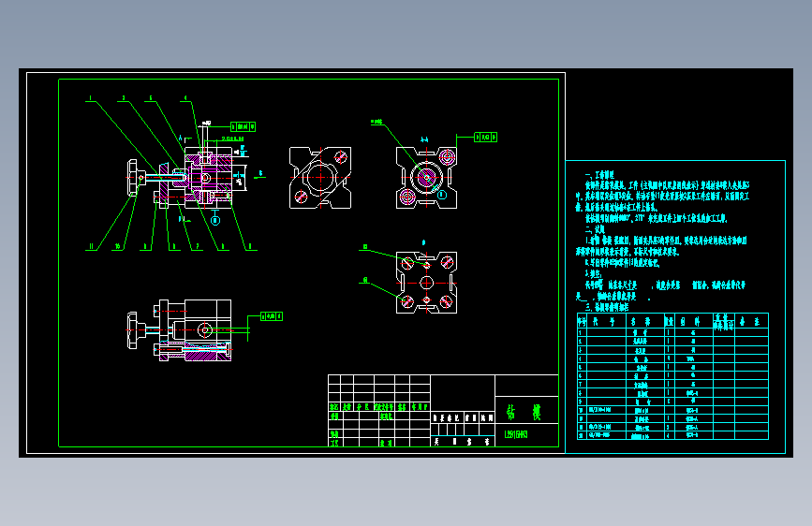The height and width of the screenshot is (526, 812).
Task: Select the tolerance frame right of the A-A view
Action: coord(486,138)
